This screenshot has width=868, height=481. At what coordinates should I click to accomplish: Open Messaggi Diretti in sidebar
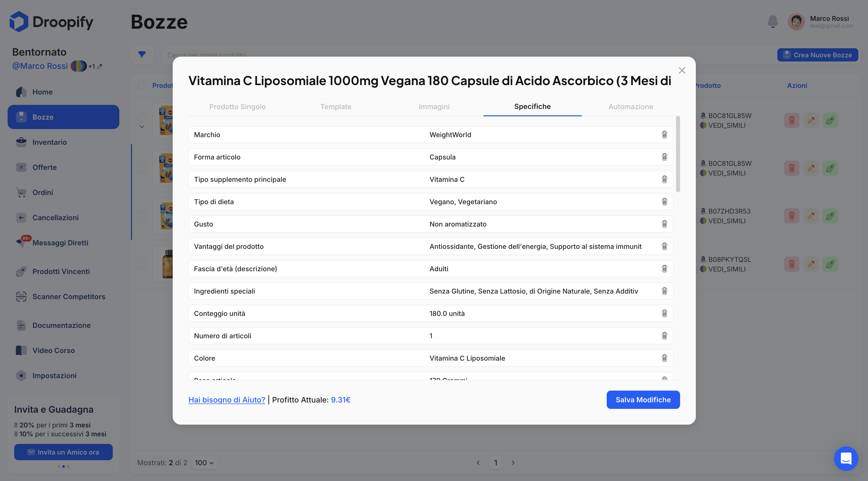(x=63, y=242)
